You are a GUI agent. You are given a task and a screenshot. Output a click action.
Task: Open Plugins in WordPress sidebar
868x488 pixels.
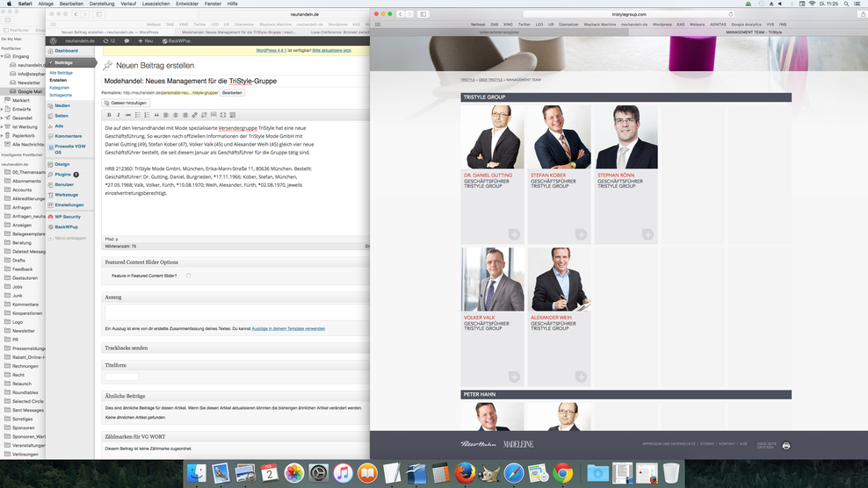tap(62, 175)
